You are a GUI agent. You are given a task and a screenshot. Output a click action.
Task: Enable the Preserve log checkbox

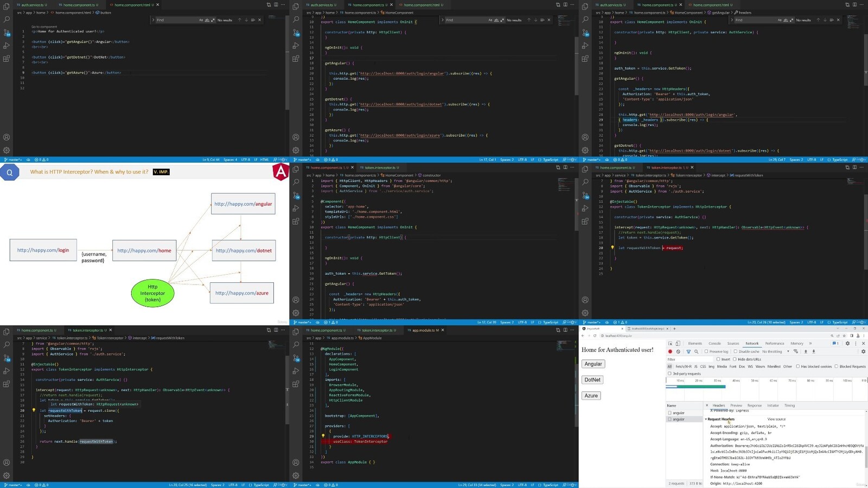coord(706,352)
